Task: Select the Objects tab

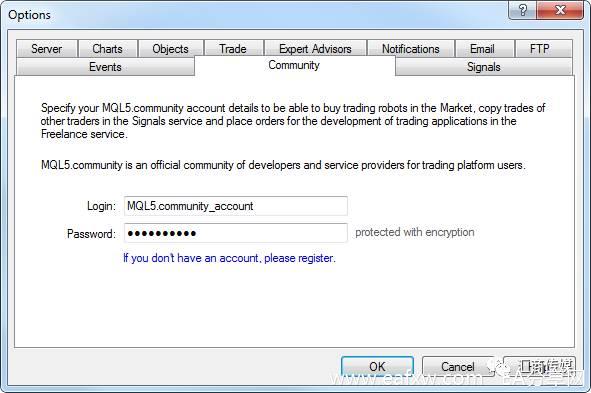Action: coord(171,49)
